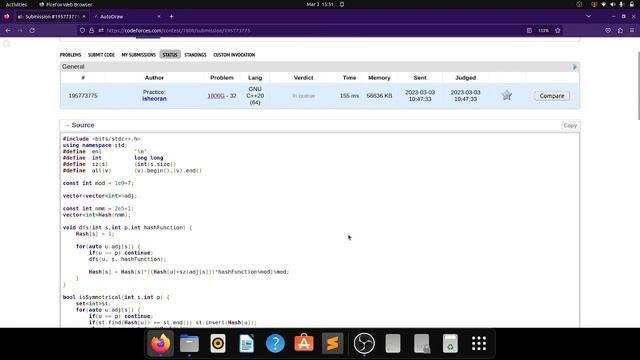Viewport: 640px width, 360px height.
Task: Open Rhythmbox from the dock
Action: [x=218, y=343]
